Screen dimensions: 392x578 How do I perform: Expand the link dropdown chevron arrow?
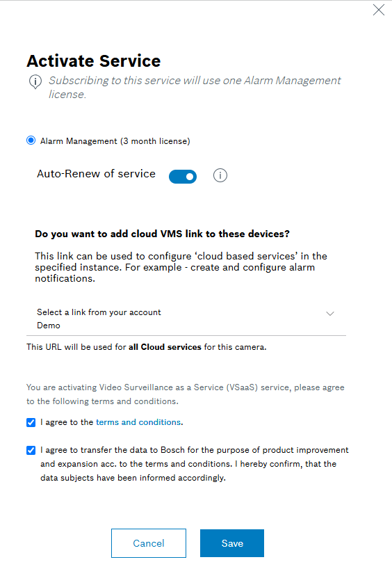pos(329,314)
